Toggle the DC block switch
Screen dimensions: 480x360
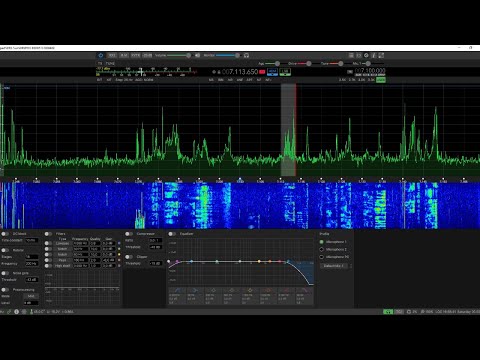5,234
